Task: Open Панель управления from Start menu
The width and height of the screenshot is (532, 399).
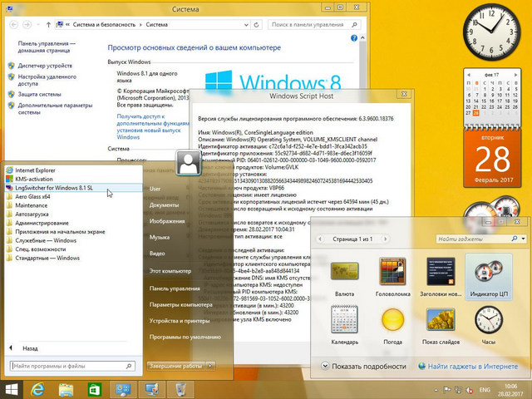Action: tap(173, 288)
